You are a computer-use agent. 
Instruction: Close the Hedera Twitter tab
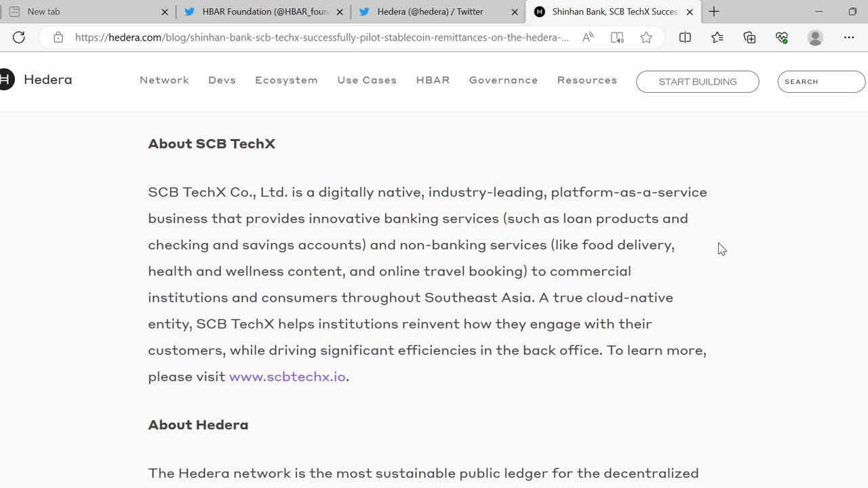tap(515, 12)
